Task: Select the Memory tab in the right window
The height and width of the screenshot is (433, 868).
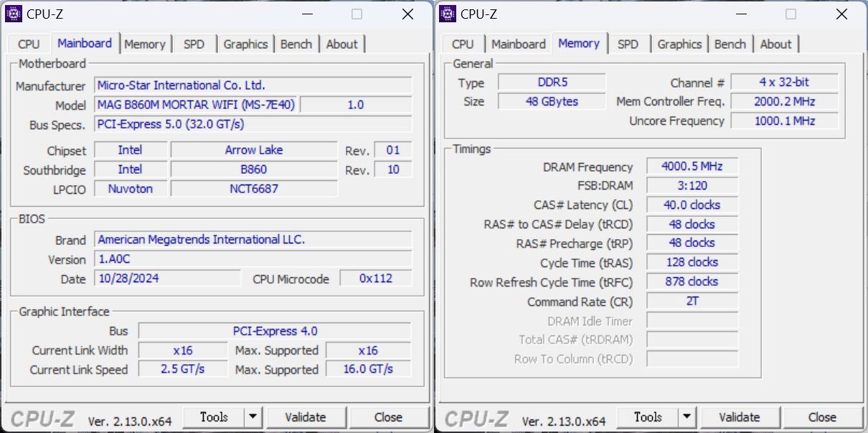Action: pos(579,43)
